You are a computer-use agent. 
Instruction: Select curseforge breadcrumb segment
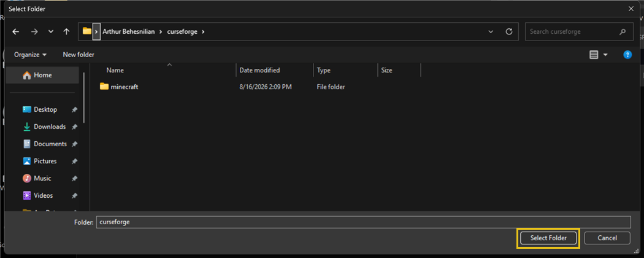click(182, 32)
